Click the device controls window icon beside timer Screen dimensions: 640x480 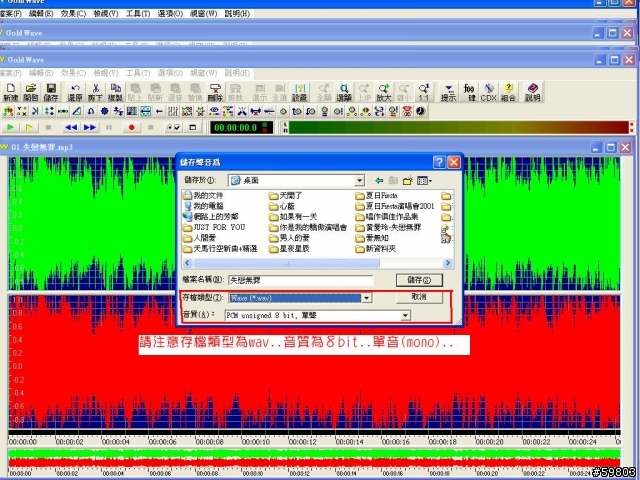[193, 128]
